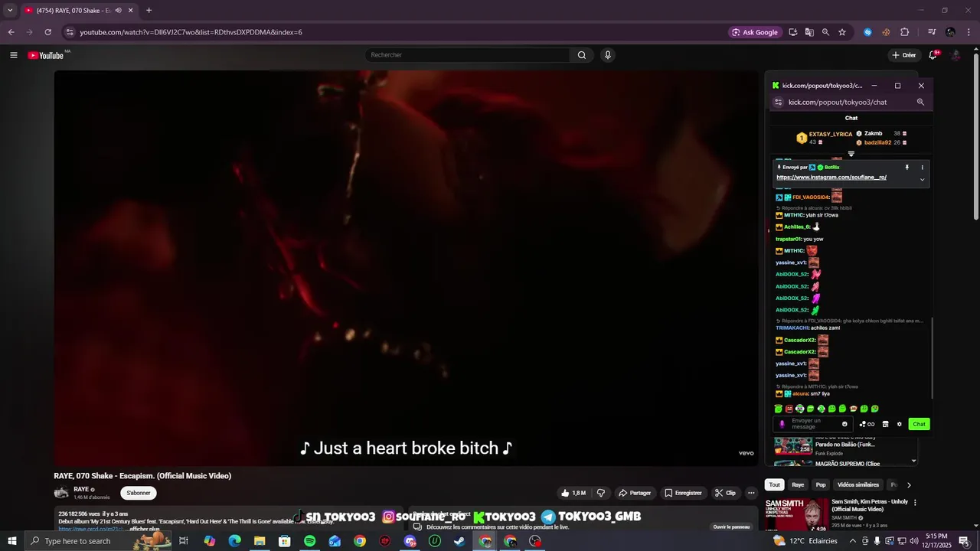Open the Shazam extension in Chrome toolbar
The height and width of the screenshot is (551, 980).
tap(867, 32)
